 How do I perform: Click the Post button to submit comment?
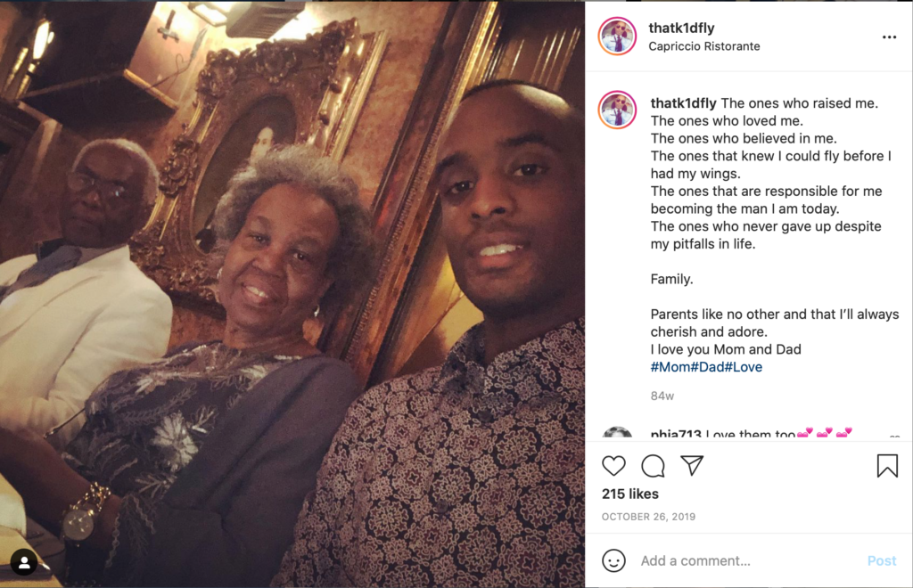[882, 560]
